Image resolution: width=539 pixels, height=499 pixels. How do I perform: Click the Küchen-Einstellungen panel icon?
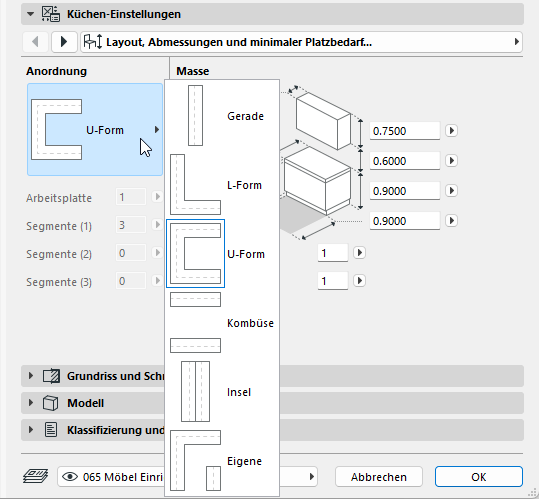point(51,14)
